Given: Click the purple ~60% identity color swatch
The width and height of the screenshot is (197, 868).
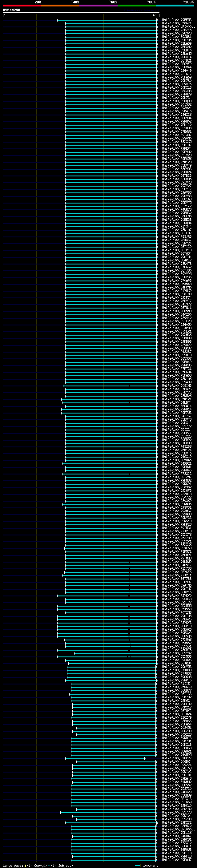Looking at the screenshot, I should (x=99, y=6).
